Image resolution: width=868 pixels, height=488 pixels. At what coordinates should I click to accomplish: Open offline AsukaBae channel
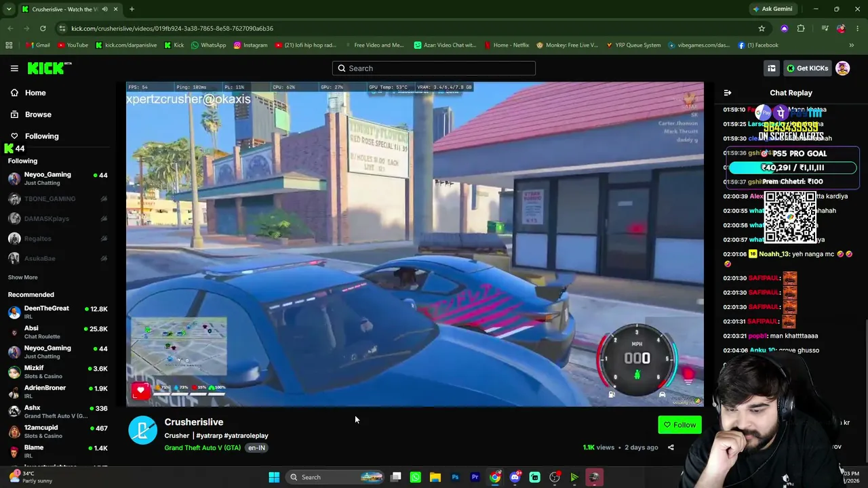pyautogui.click(x=58, y=258)
